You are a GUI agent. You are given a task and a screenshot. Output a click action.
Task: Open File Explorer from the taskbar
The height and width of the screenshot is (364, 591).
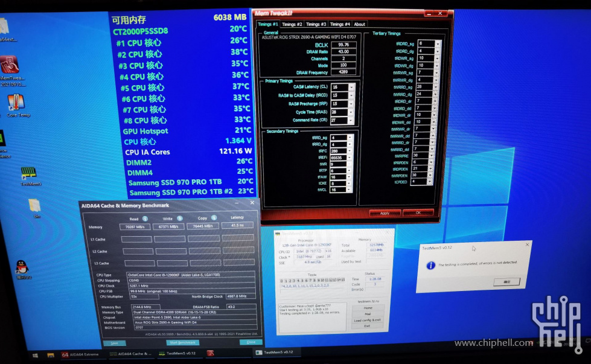[51, 354]
